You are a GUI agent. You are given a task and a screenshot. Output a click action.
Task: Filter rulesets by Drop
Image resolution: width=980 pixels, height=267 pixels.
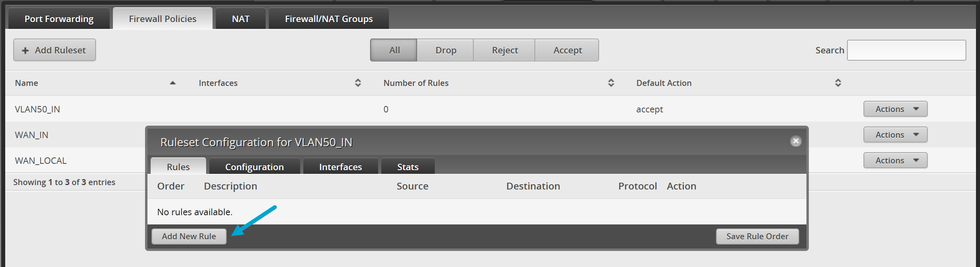click(x=446, y=50)
